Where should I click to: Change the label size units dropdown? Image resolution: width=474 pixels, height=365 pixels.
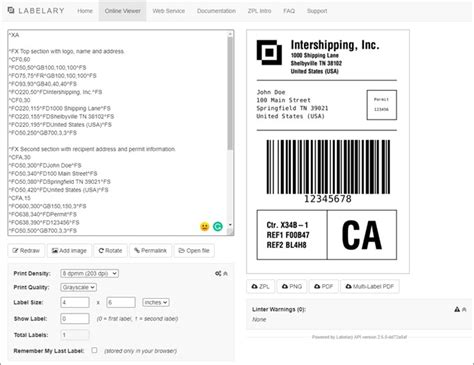pos(156,302)
